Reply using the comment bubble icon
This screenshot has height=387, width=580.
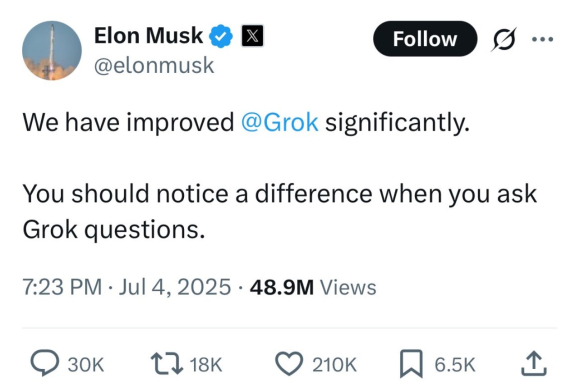(44, 363)
